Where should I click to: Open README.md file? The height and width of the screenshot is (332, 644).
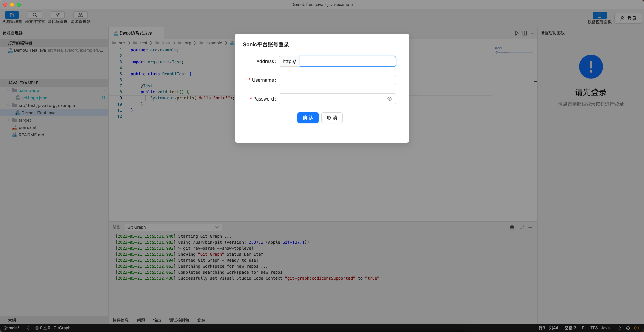[x=31, y=135]
